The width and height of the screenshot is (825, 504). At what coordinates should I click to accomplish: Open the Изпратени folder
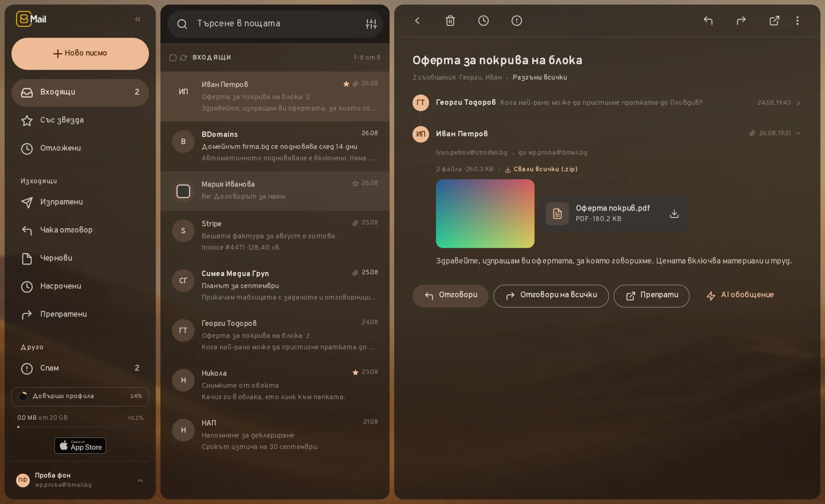(x=80, y=202)
